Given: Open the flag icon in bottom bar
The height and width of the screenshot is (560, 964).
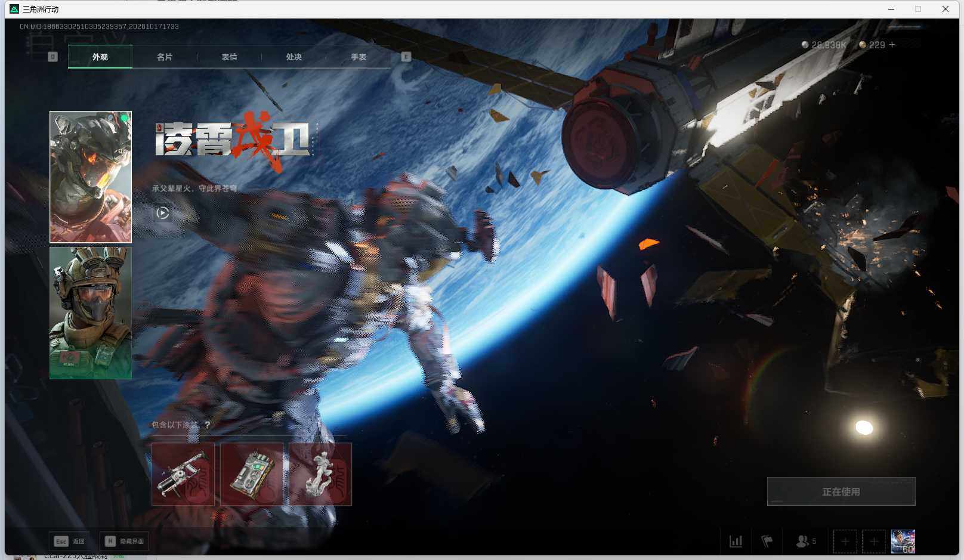Looking at the screenshot, I should (x=767, y=542).
